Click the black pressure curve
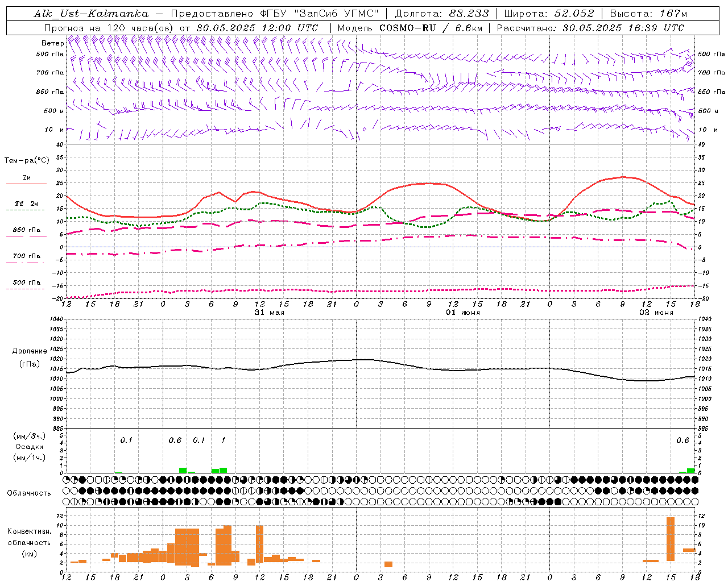Screen dimensions: 728x582 pos(380,360)
